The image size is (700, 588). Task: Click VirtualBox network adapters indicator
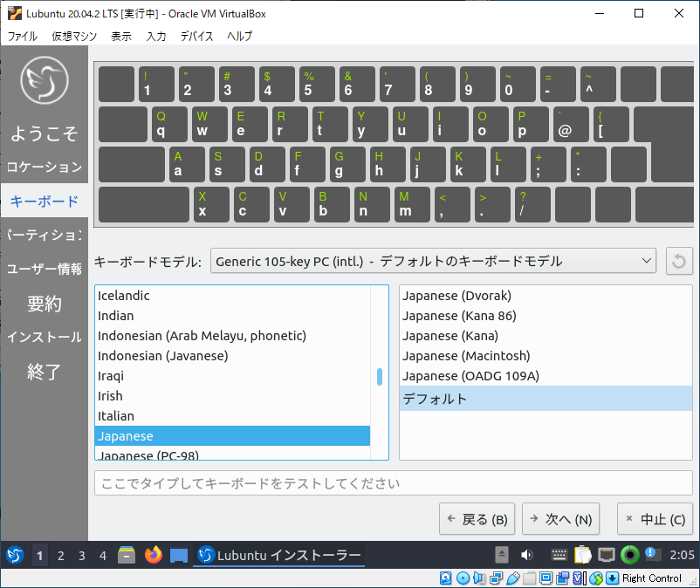[x=496, y=578]
